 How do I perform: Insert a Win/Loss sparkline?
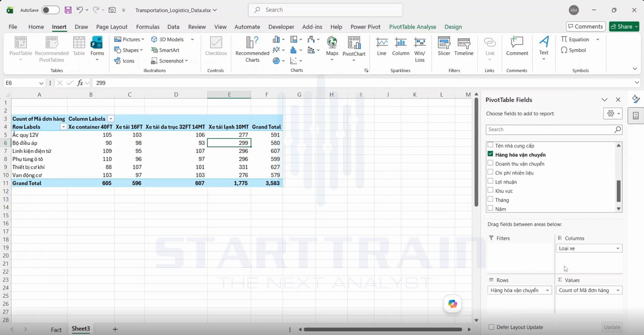click(419, 50)
